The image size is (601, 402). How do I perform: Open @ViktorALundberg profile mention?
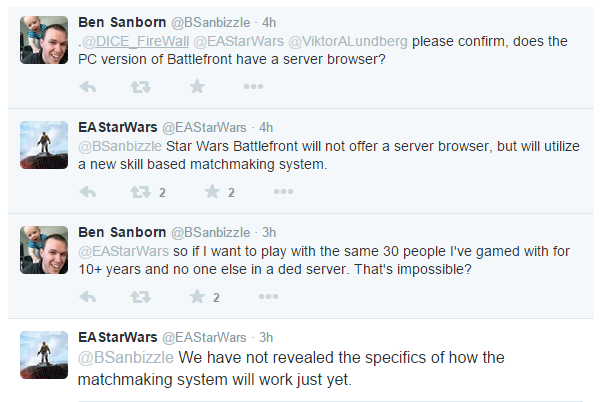coord(348,41)
